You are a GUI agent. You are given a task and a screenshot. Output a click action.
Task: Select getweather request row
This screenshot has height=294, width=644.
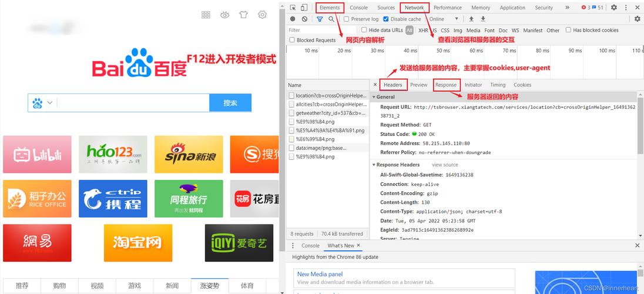point(328,113)
